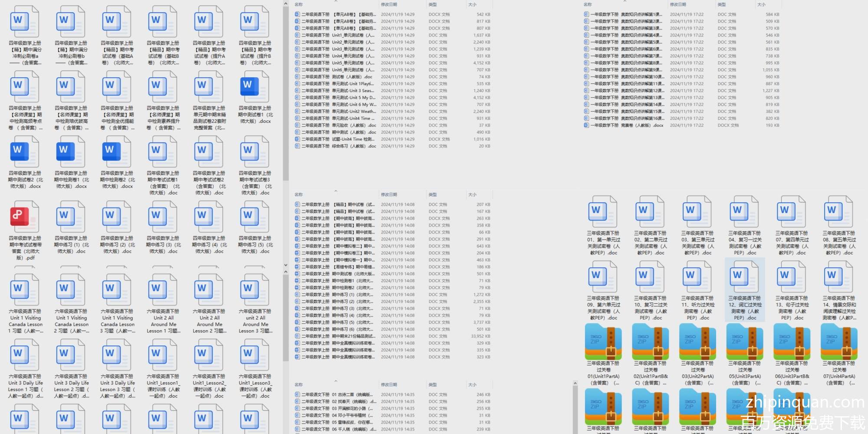Click 类型 column header in 二年级数学上册 list
This screenshot has width=868, height=434.
pos(433,194)
